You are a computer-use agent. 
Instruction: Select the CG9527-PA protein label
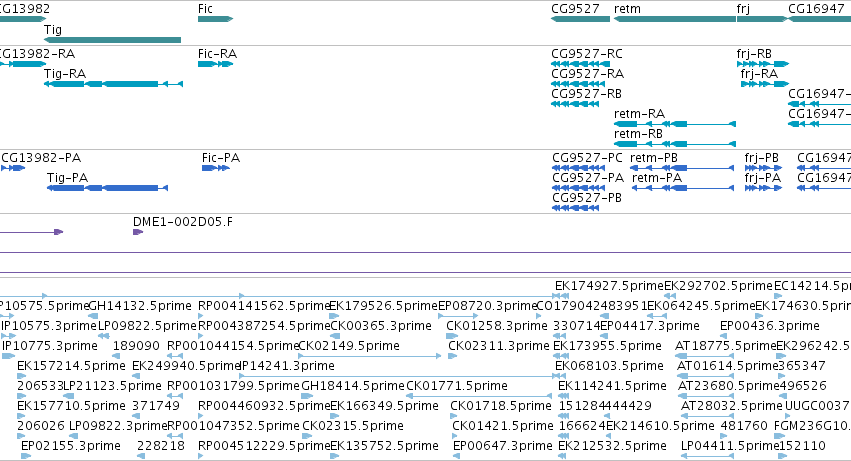point(588,178)
